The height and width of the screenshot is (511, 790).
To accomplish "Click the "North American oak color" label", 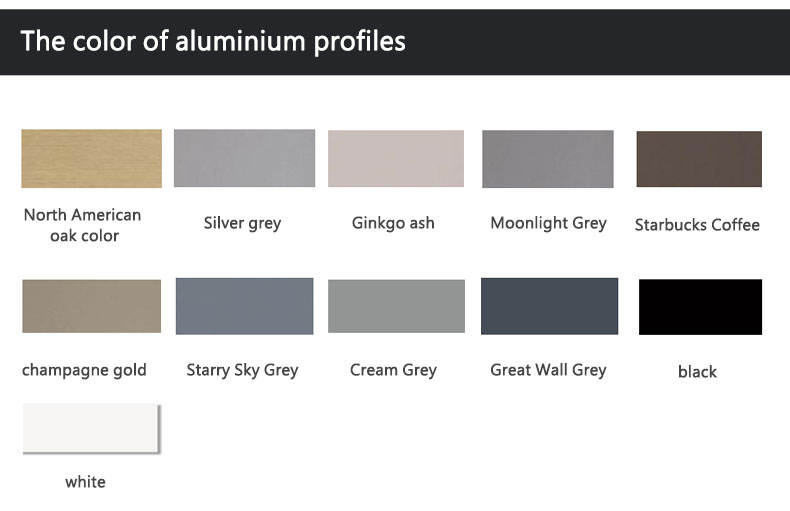I will 83,225.
